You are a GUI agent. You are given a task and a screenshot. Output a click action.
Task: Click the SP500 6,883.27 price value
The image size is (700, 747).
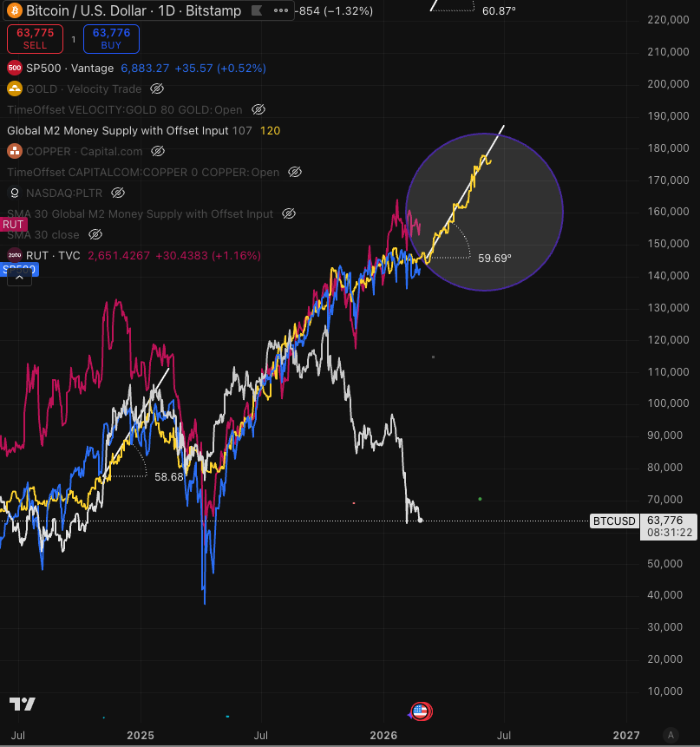click(x=145, y=69)
